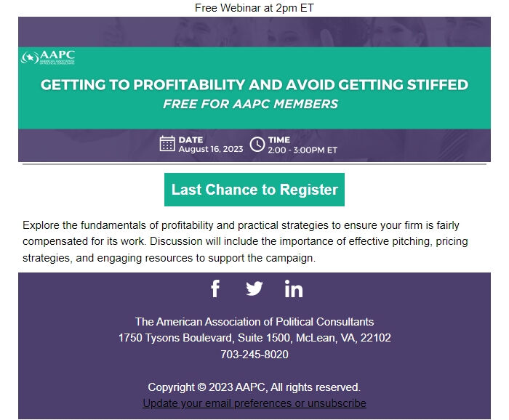Open the LinkedIn icon link
The width and height of the screenshot is (509, 420).
coord(294,289)
